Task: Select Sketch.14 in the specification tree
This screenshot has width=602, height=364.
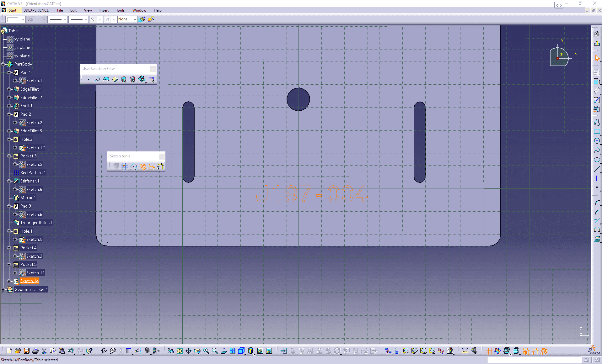Action: (x=30, y=281)
